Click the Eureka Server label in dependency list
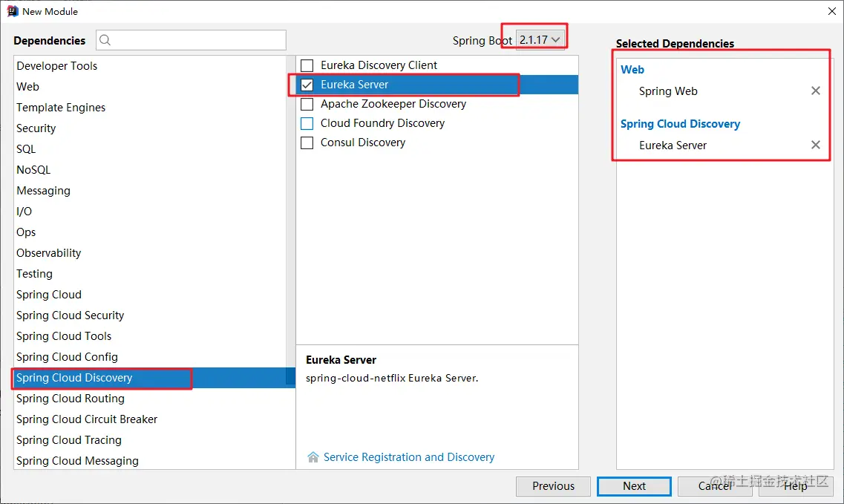 tap(354, 85)
